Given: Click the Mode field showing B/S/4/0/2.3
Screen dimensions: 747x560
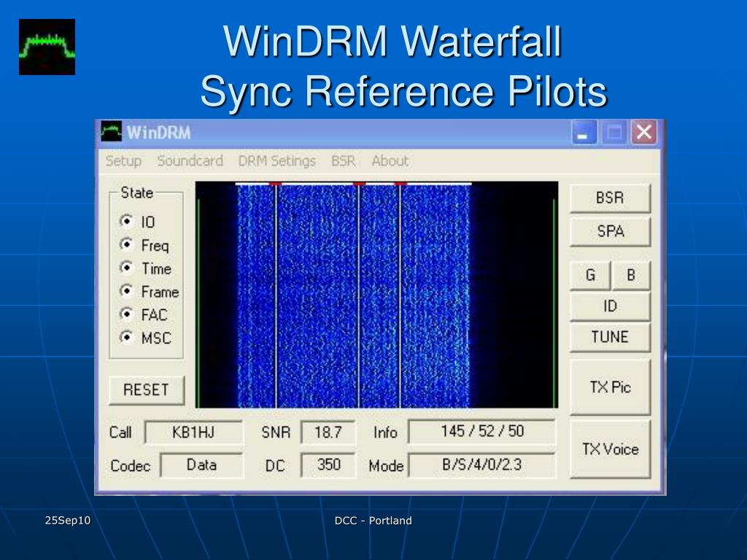Looking at the screenshot, I should click(x=482, y=464).
